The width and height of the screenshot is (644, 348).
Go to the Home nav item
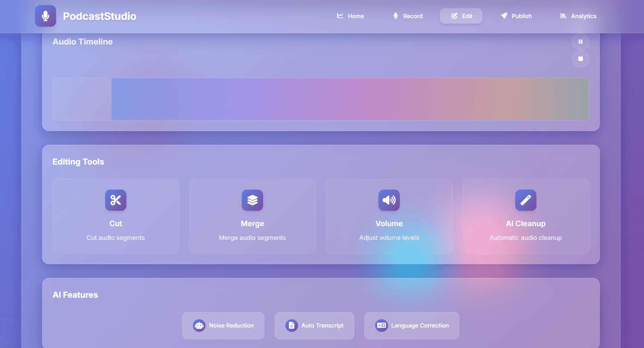coord(350,16)
